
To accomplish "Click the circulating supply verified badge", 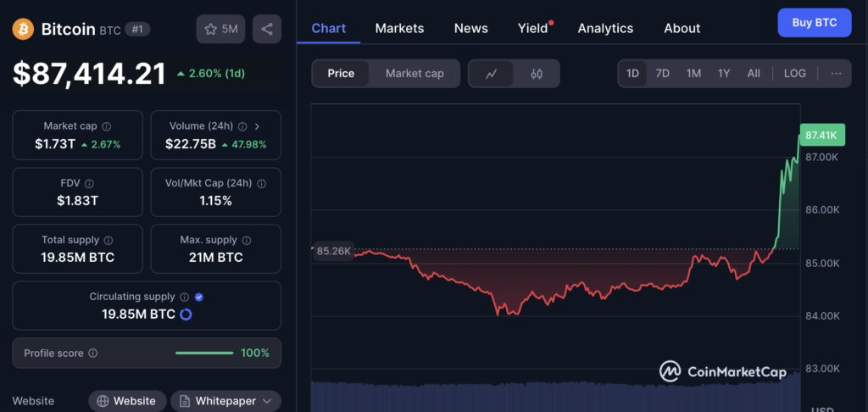I will click(198, 298).
